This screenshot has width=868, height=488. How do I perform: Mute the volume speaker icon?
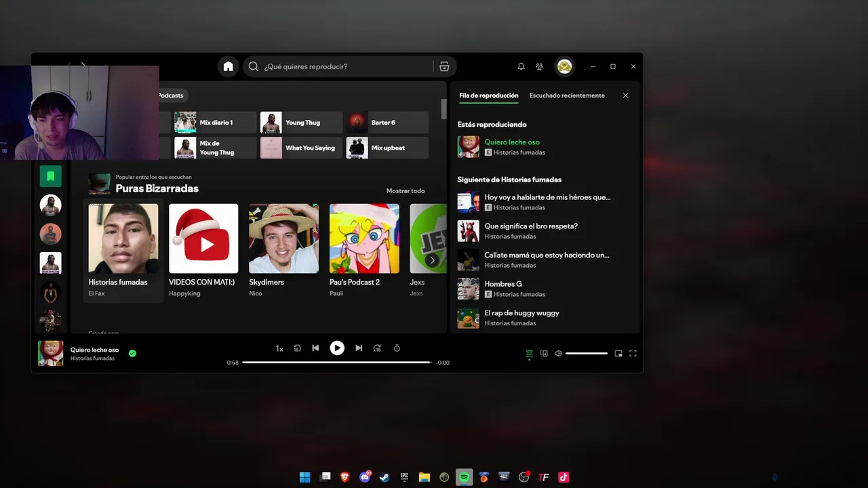pyautogui.click(x=558, y=353)
